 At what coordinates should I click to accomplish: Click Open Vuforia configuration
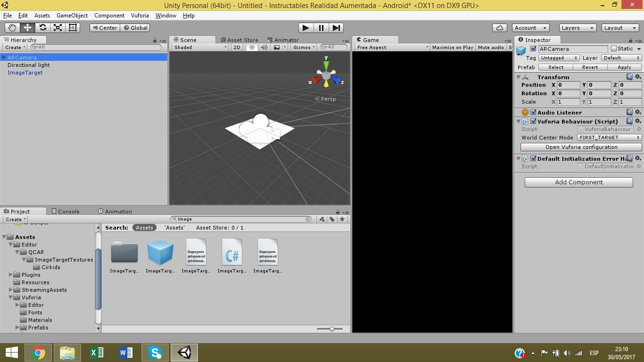point(581,147)
